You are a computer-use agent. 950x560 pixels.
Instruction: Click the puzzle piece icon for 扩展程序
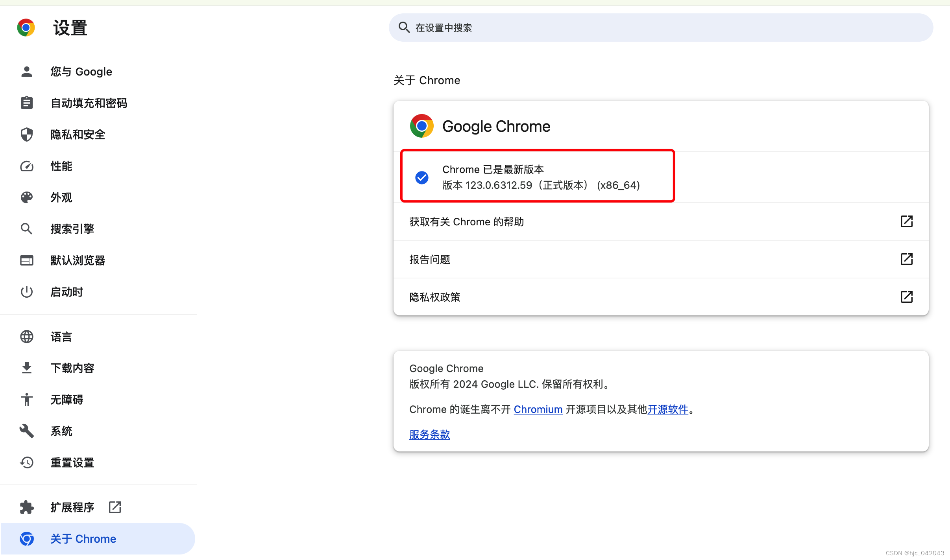click(26, 507)
